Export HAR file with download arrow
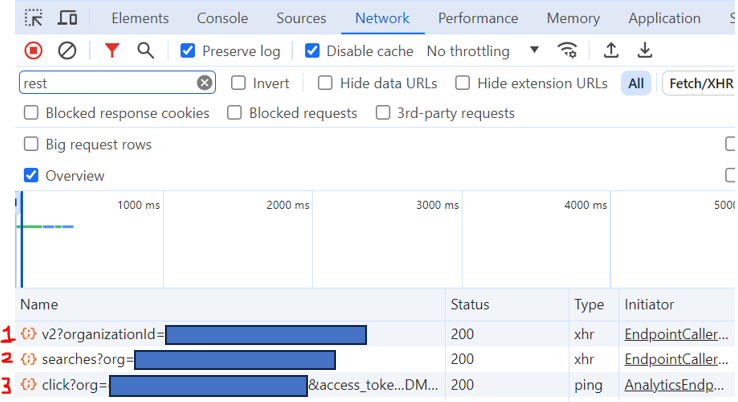 (644, 50)
